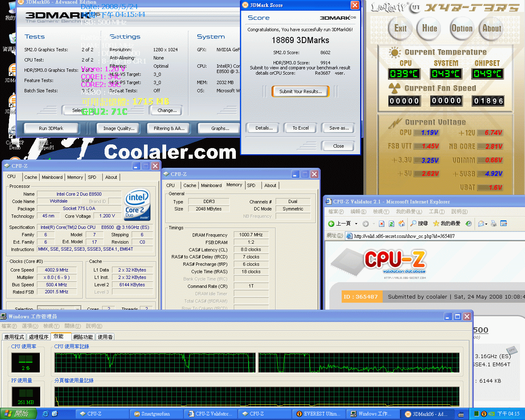Open the Mainboard tab in left CPU-Z
This screenshot has width=525, height=420.
tap(52, 177)
